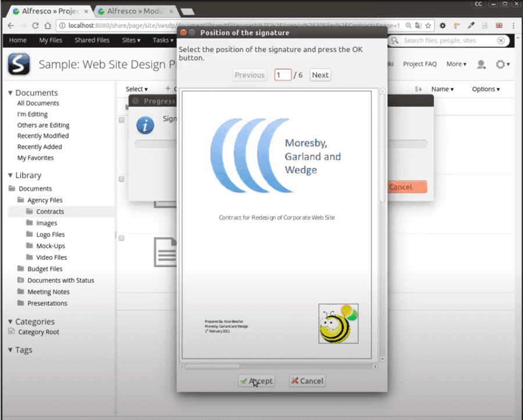The width and height of the screenshot is (523, 420).
Task: Open Images folder in tree
Action: pyautogui.click(x=46, y=223)
